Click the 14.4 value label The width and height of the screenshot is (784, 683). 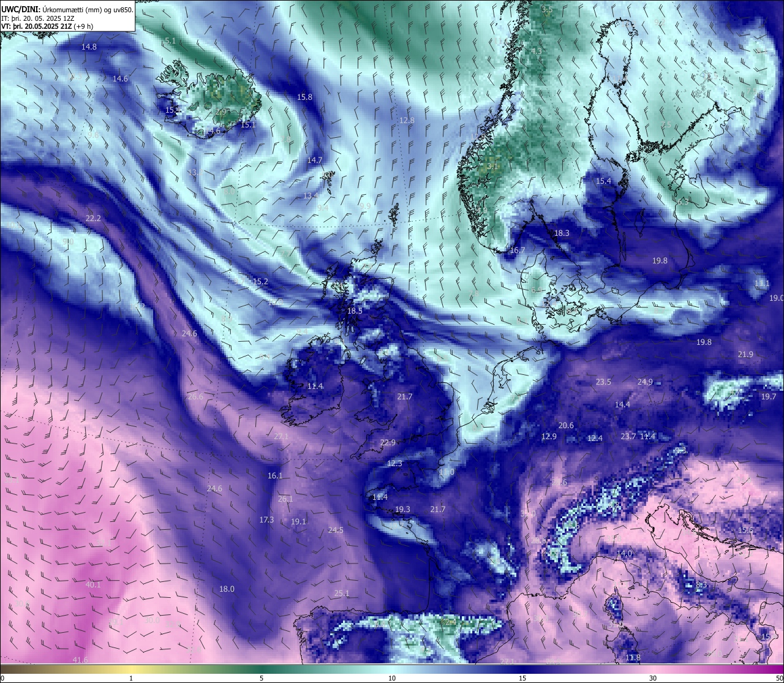622,404
